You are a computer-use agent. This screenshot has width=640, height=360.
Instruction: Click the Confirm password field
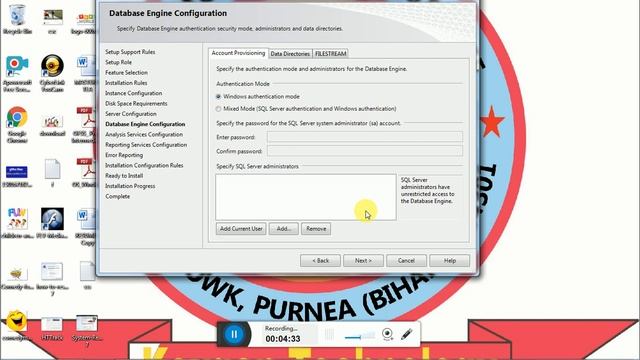(x=365, y=151)
